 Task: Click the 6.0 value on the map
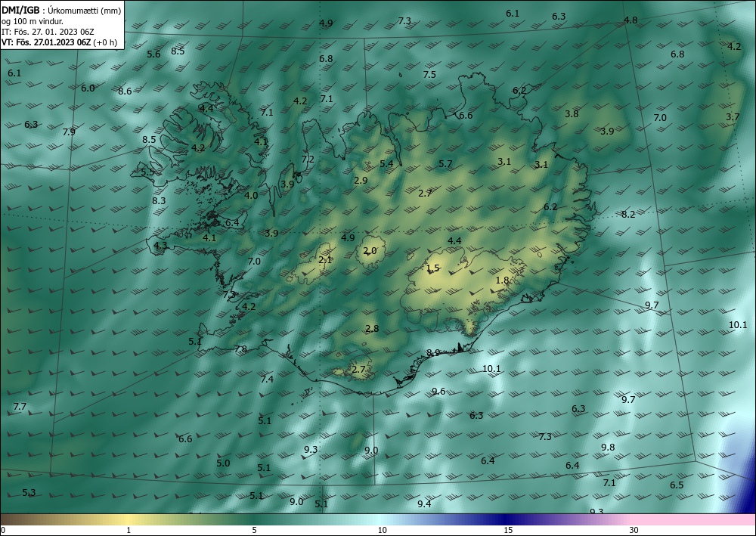tap(88, 88)
